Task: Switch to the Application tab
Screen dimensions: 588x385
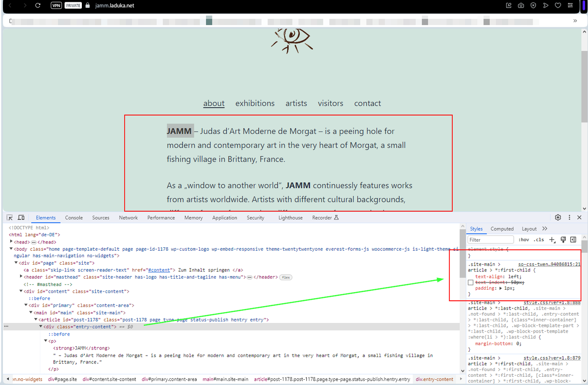Action: (224, 218)
